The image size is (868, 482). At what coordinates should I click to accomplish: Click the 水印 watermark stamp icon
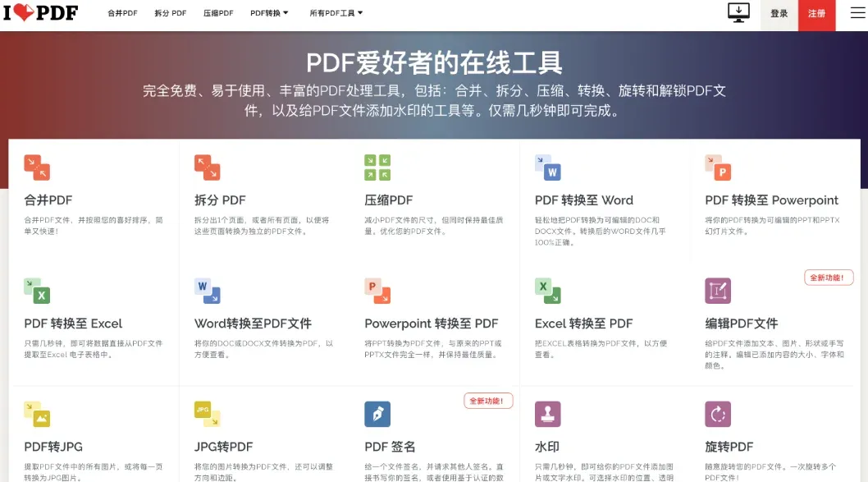point(548,414)
